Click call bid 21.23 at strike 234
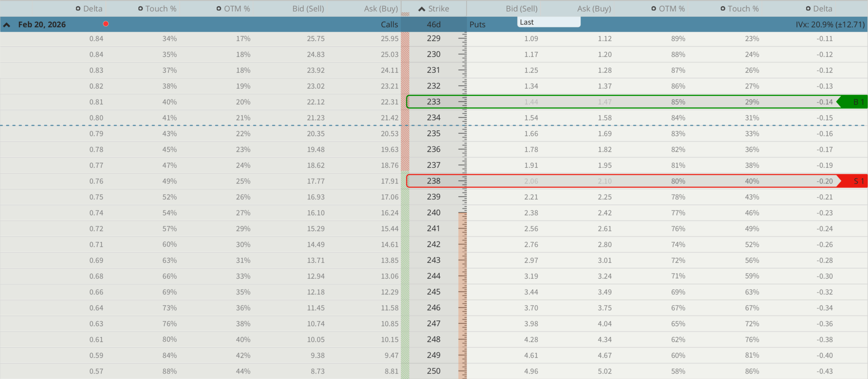The image size is (868, 379). (316, 118)
